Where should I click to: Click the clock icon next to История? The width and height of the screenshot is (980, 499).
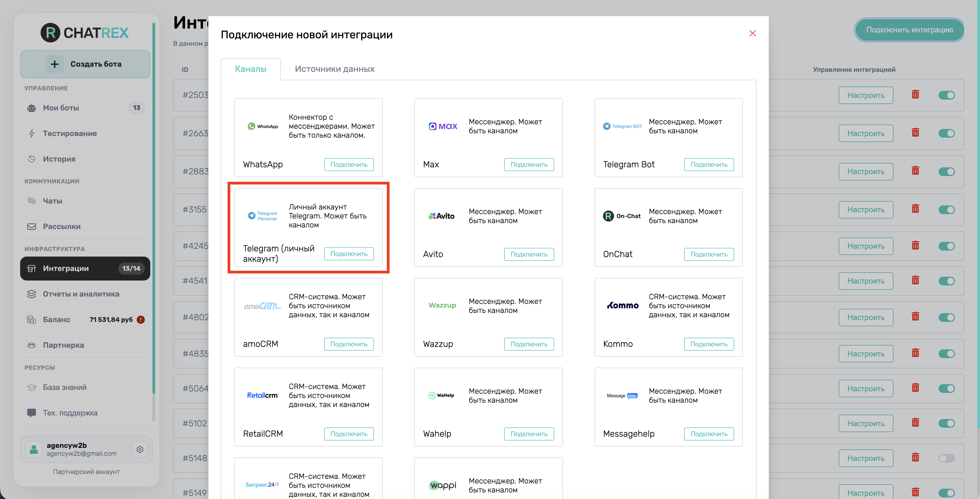point(32,159)
